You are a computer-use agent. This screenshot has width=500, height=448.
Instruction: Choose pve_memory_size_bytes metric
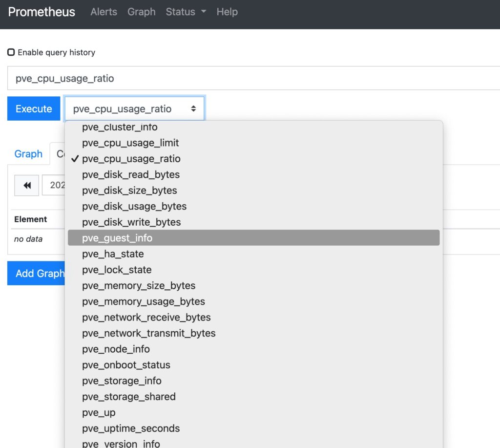(x=254, y=286)
